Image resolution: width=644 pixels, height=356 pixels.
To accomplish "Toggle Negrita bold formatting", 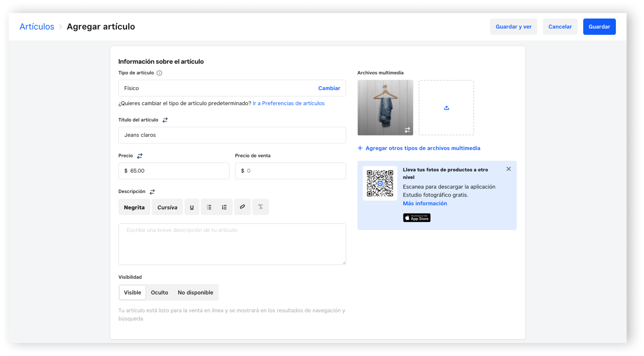I will (134, 207).
